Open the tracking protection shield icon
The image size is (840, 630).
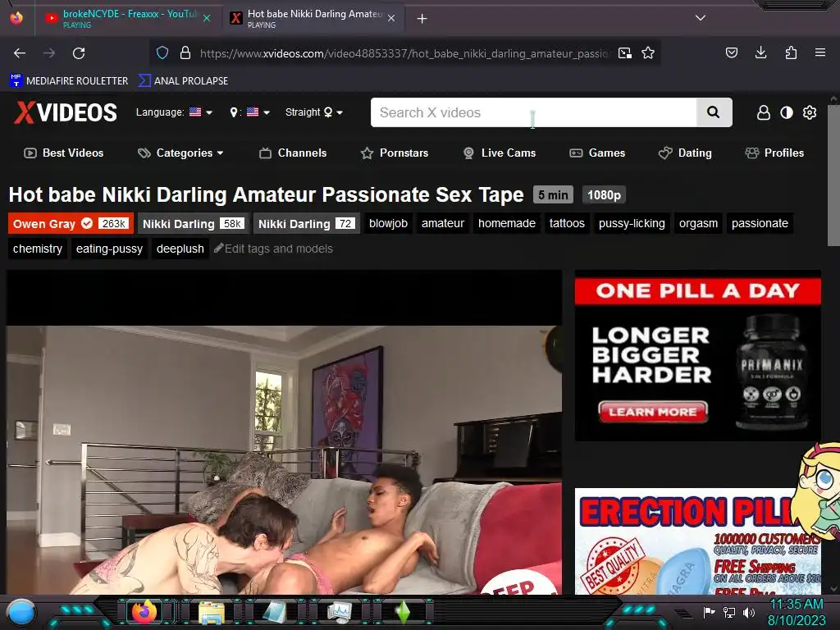(162, 53)
